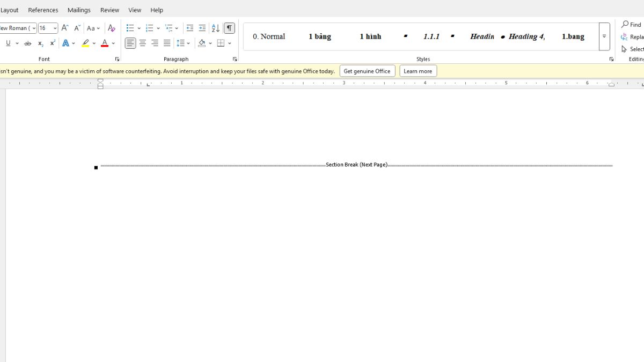Expand the Styles gallery more button

(x=604, y=36)
